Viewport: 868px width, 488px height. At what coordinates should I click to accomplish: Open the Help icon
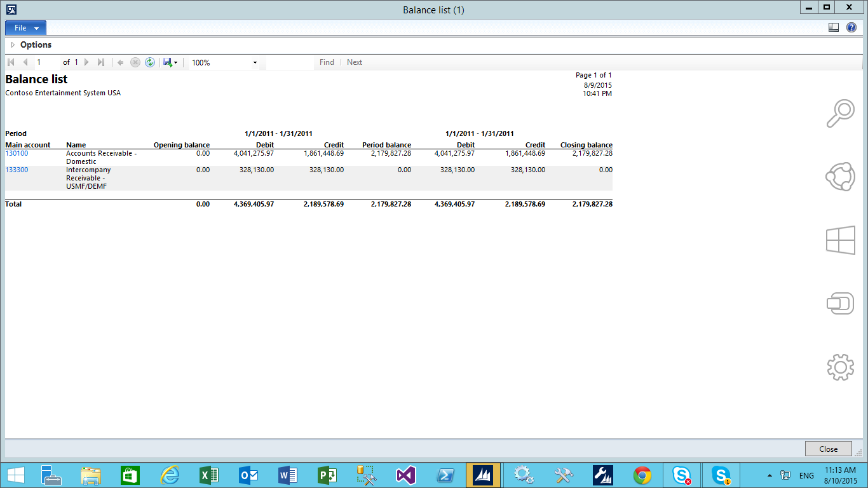click(851, 27)
